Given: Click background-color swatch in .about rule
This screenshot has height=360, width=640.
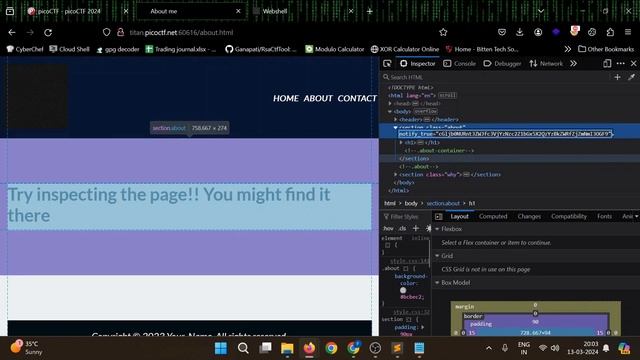Looking at the screenshot, I should pos(403,290).
